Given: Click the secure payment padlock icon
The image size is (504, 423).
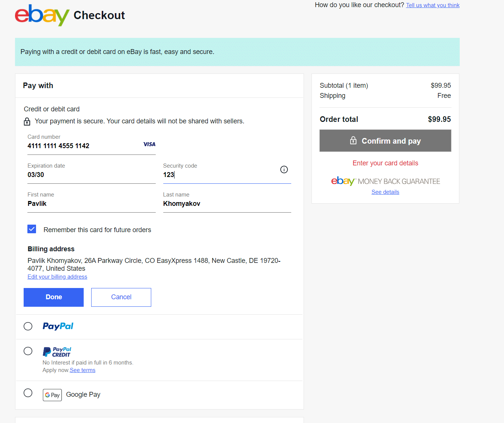Looking at the screenshot, I should point(27,121).
